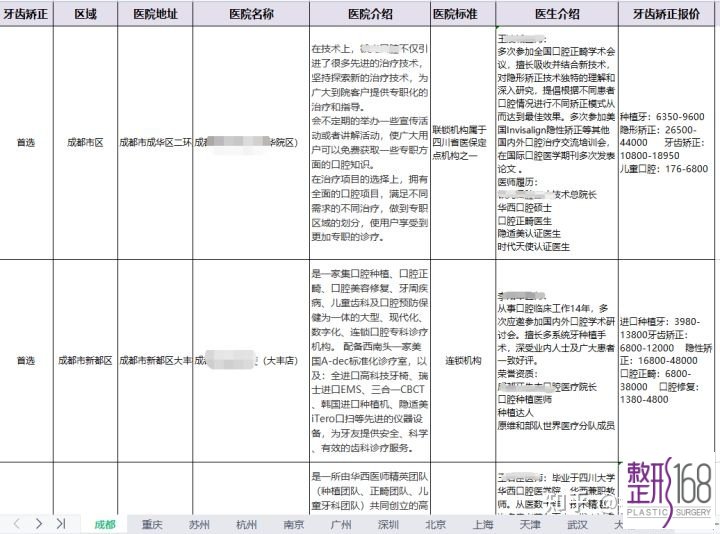Switch to the 成都 sheet tab

coord(105,524)
